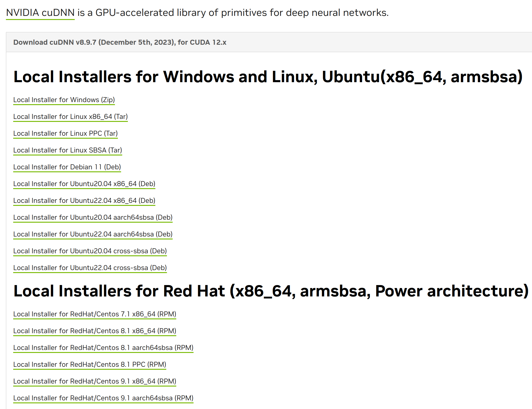532x409 pixels.
Task: Select Local Installer for Linux PPC (Tar)
Action: (65, 133)
